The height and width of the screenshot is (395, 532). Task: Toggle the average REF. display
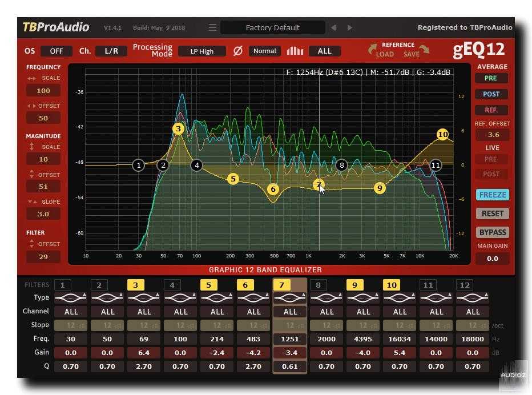(491, 110)
